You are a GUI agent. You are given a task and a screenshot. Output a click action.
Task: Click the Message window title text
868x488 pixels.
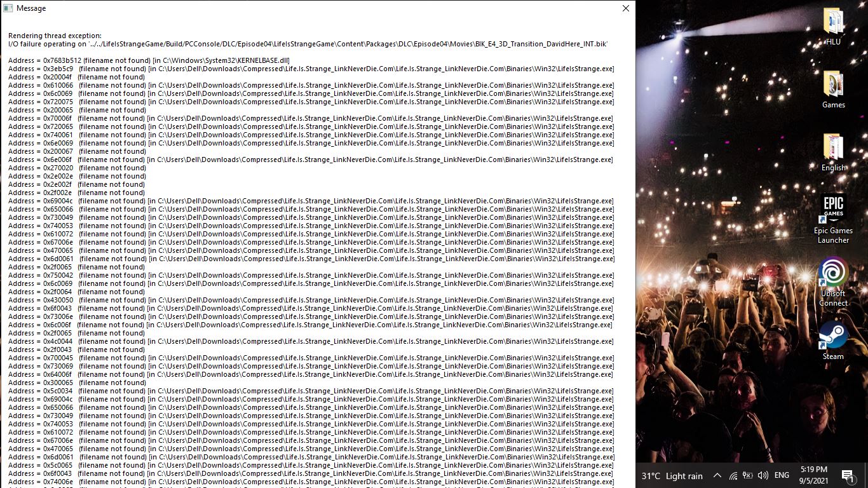click(x=31, y=8)
